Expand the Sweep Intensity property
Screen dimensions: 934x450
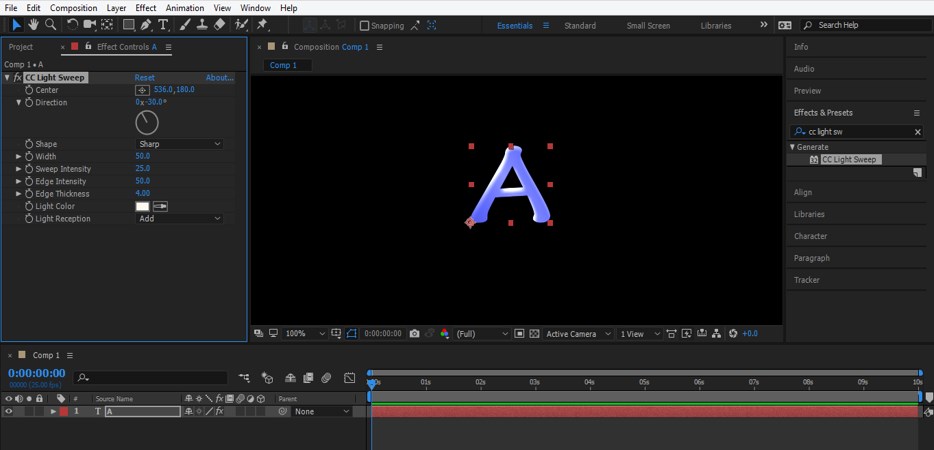click(18, 169)
